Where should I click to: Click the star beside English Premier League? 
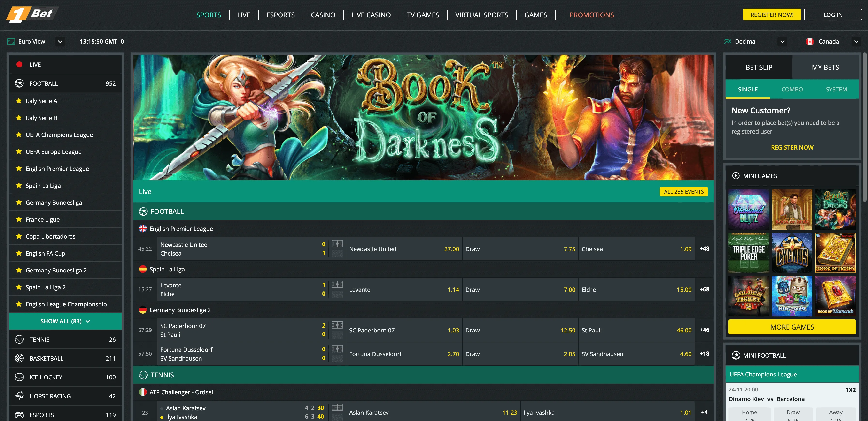click(19, 168)
